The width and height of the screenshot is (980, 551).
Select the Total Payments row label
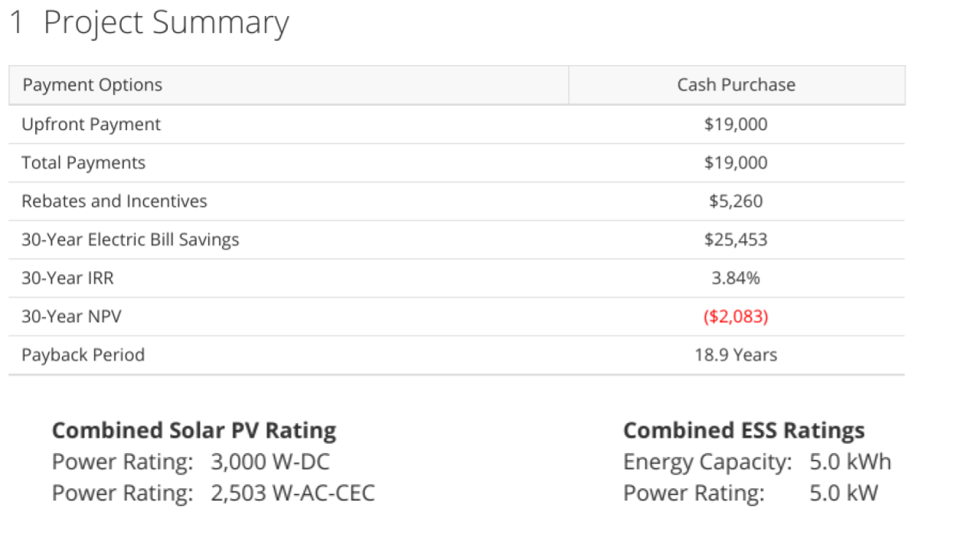click(83, 163)
